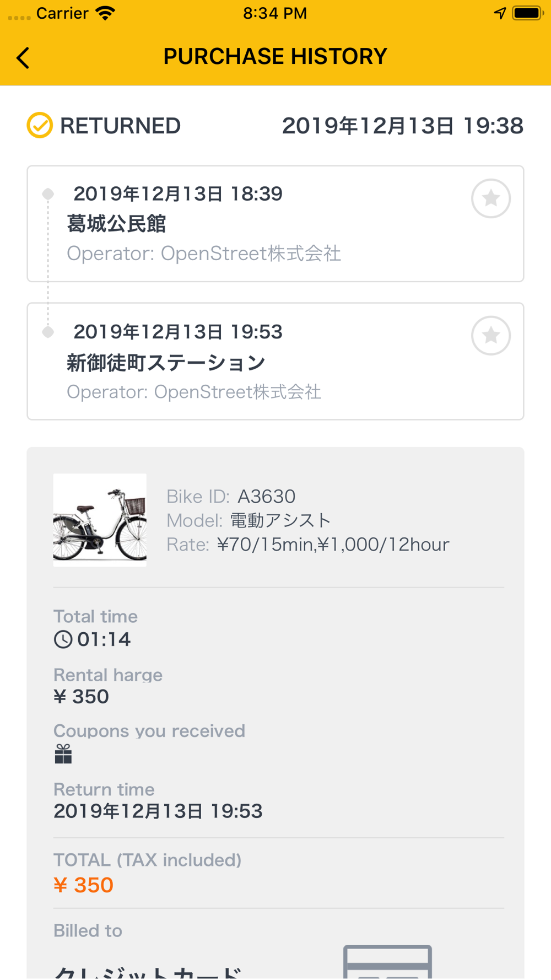Tap the return time 19:53 value
This screenshot has height=980, width=551.
coord(158,811)
